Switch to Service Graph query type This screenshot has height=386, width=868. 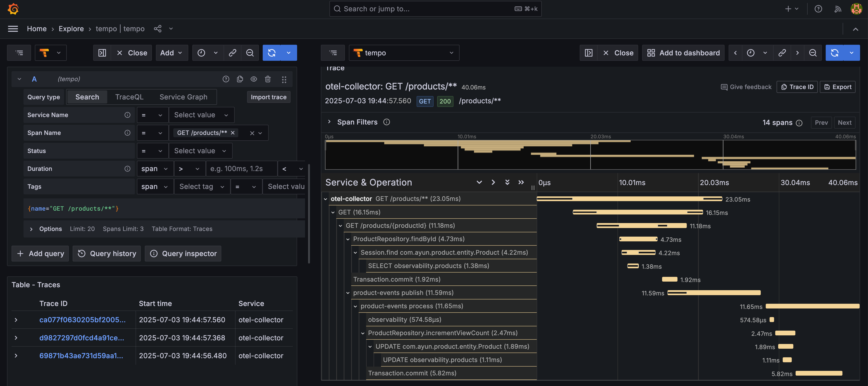[183, 97]
